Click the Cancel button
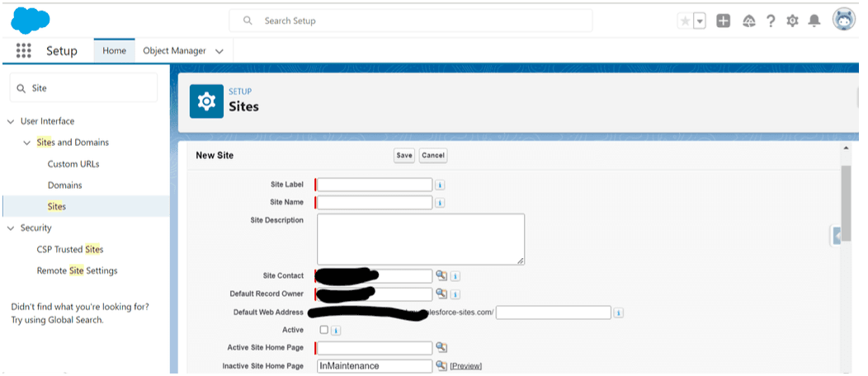The height and width of the screenshot is (376, 868). tap(432, 155)
